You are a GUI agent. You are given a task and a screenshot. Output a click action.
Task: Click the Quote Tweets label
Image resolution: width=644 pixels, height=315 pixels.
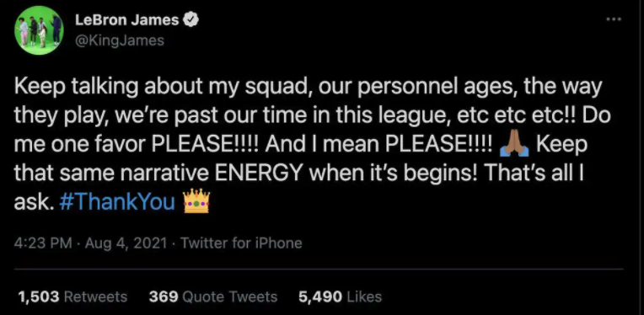(x=229, y=296)
